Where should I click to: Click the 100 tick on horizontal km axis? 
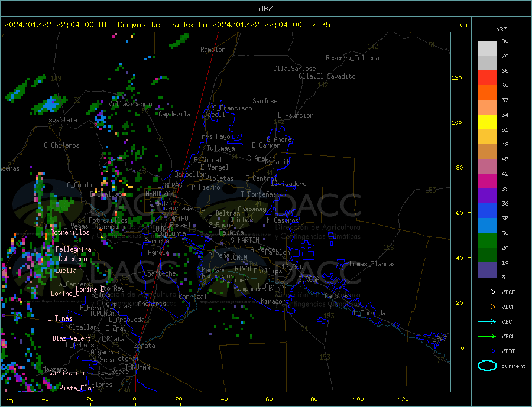click(359, 399)
